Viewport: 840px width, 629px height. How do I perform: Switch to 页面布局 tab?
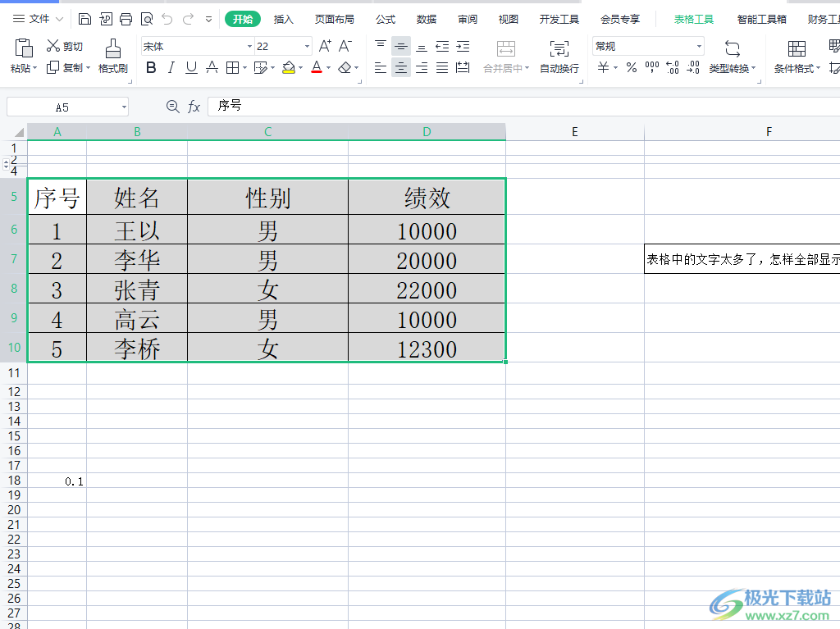(x=335, y=20)
